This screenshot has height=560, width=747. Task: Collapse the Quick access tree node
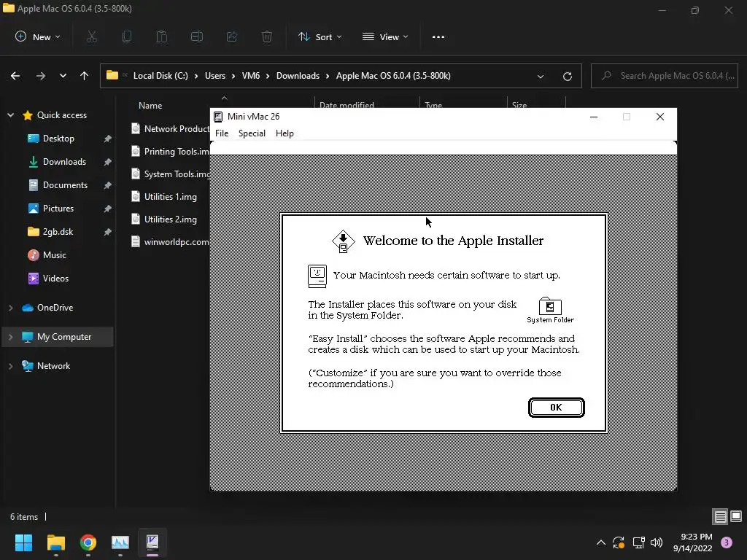point(10,114)
